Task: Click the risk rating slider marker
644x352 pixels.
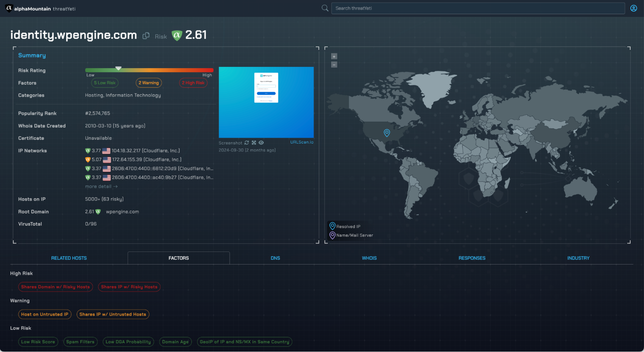Action: 119,68
